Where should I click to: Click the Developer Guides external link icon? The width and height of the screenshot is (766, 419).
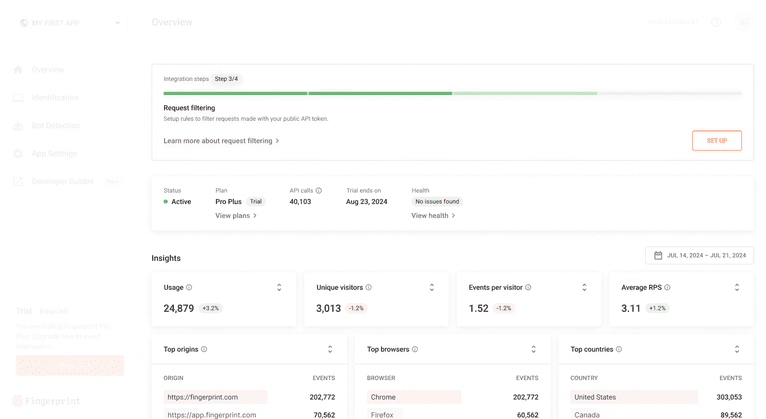point(18,182)
